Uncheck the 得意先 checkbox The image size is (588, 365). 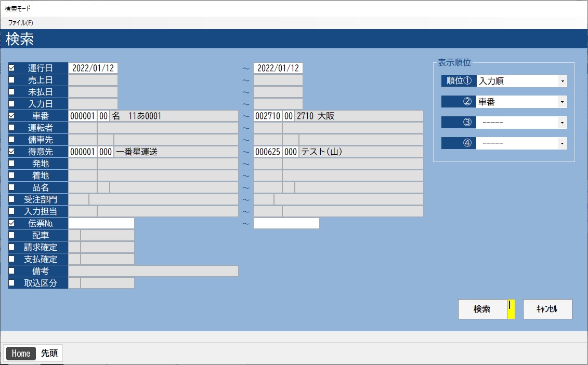coord(11,152)
